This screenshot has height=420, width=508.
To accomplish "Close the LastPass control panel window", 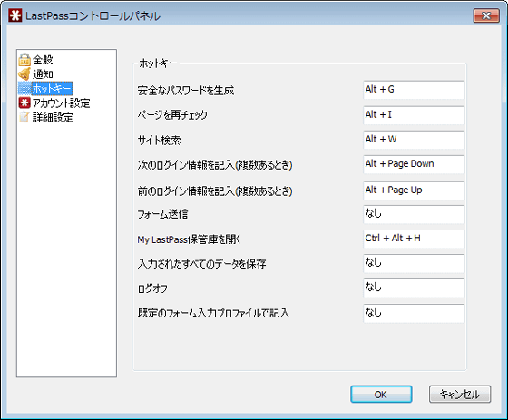I will [x=486, y=15].
